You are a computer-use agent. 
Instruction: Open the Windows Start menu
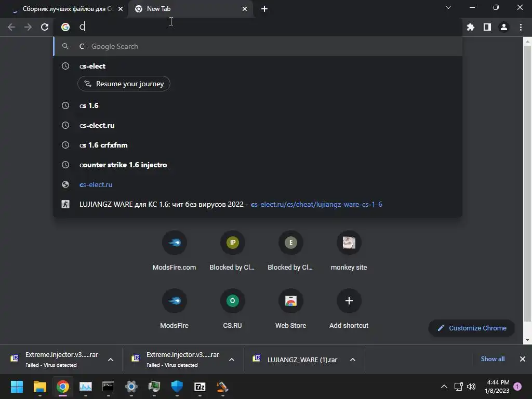[17, 387]
